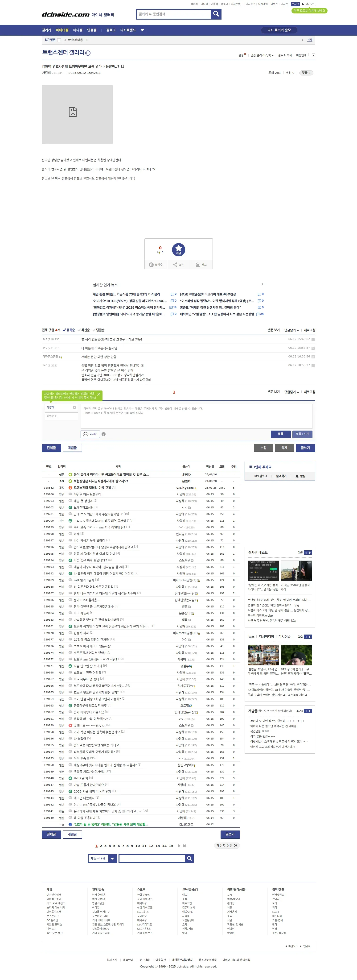Delete comment posted at 06.12 18:55:27

point(313,365)
